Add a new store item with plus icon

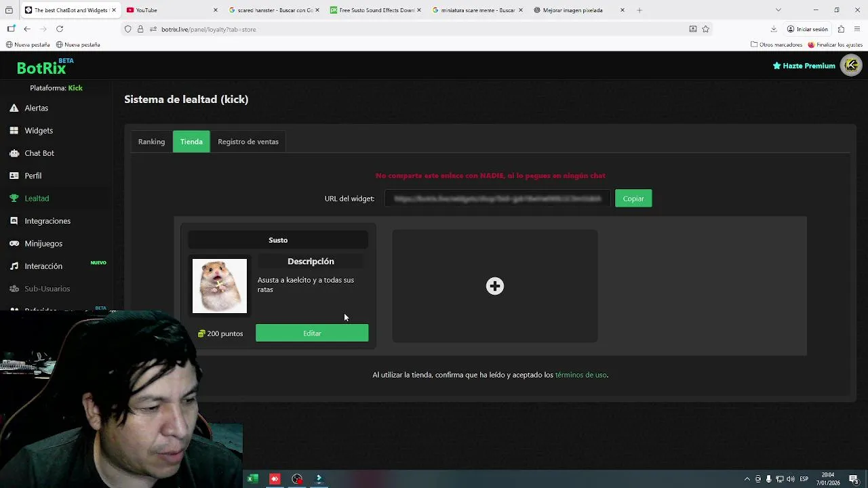click(x=495, y=286)
